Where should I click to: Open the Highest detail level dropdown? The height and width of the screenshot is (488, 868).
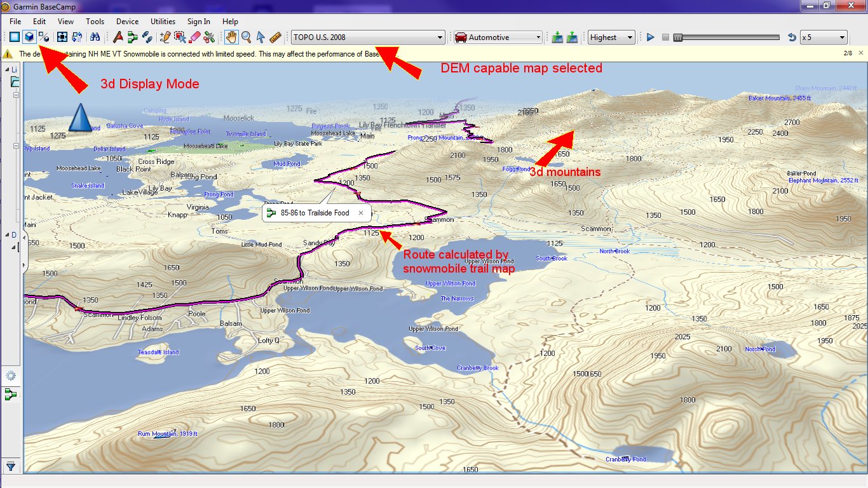pyautogui.click(x=611, y=37)
